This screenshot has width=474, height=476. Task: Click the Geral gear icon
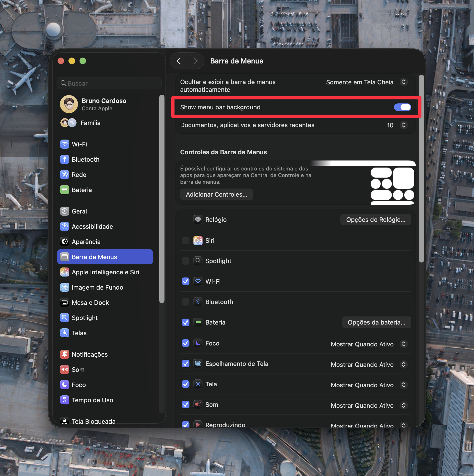(65, 211)
